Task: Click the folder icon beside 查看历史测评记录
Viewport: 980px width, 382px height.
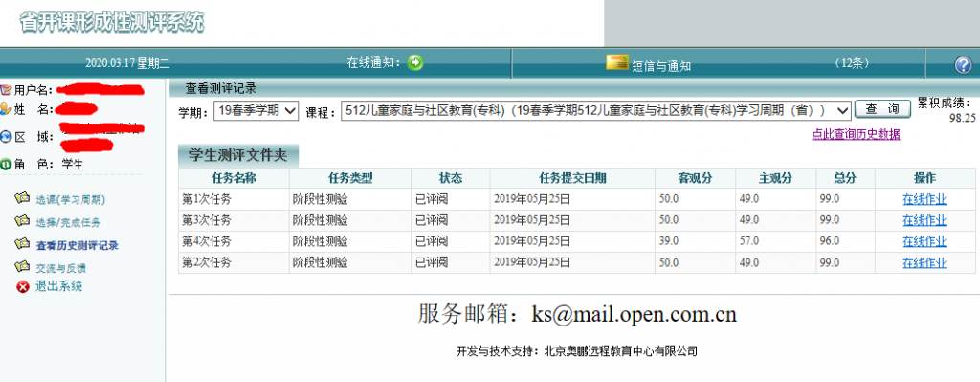Action: tap(23, 244)
